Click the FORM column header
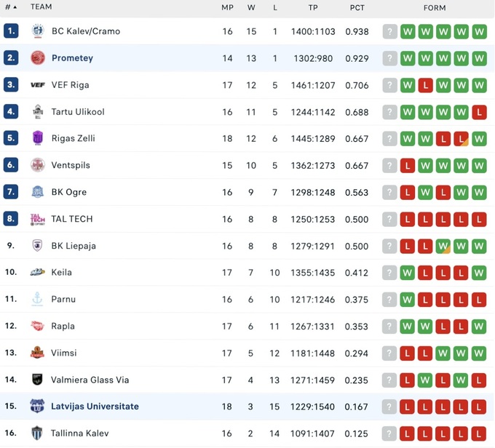Image resolution: width=495 pixels, height=448 pixels. point(435,7)
